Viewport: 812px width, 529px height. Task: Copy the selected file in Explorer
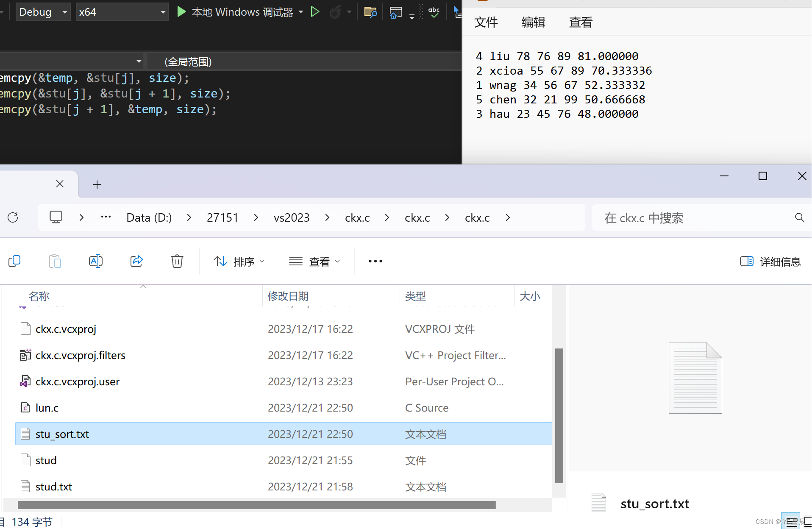pyautogui.click(x=14, y=261)
